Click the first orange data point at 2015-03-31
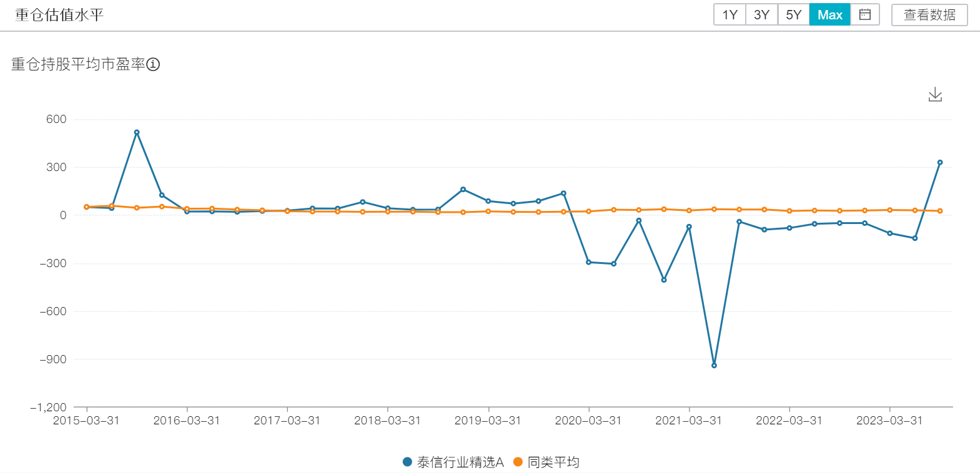The height and width of the screenshot is (473, 980). coord(86,207)
